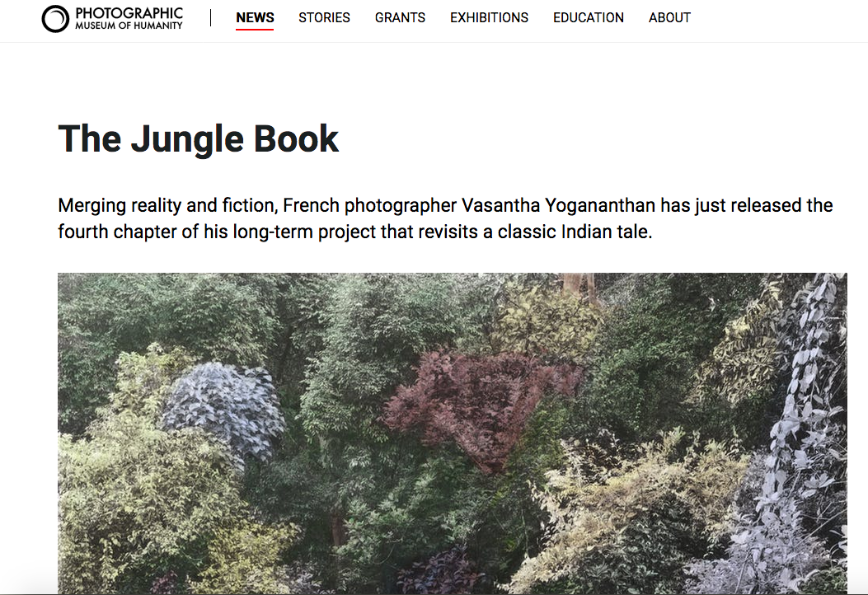
Task: Click The Jungle Book article headline
Action: 198,138
